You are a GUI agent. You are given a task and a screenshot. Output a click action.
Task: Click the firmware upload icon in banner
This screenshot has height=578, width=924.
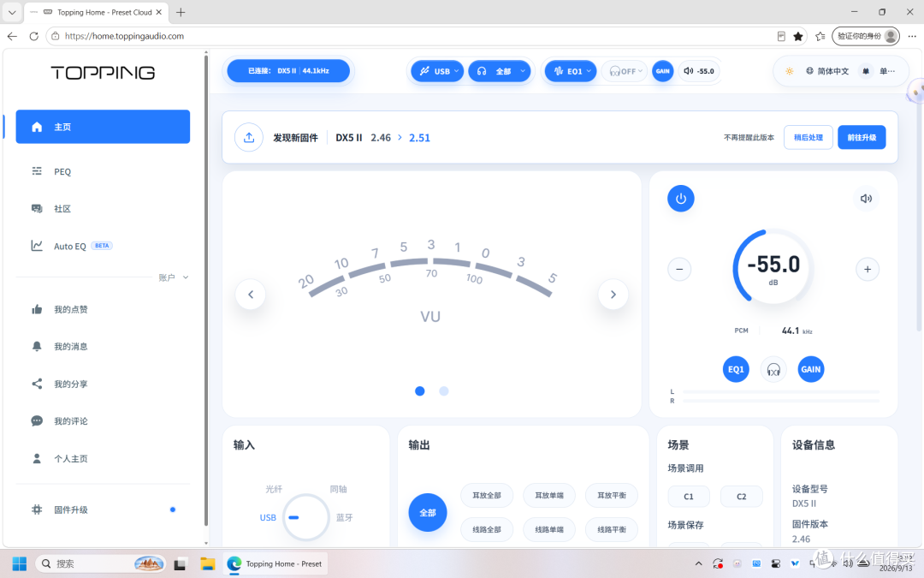click(x=249, y=137)
